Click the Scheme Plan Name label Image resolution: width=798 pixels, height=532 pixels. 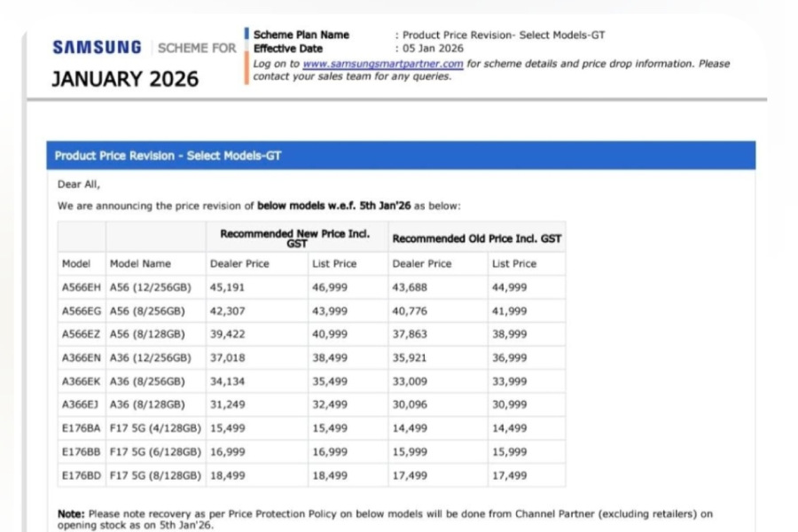click(x=301, y=35)
